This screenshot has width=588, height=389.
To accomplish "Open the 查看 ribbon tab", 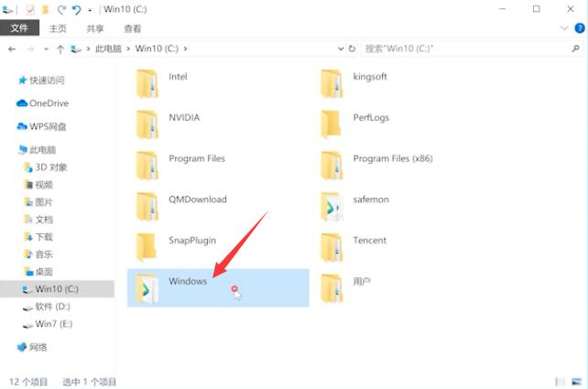I will (133, 28).
